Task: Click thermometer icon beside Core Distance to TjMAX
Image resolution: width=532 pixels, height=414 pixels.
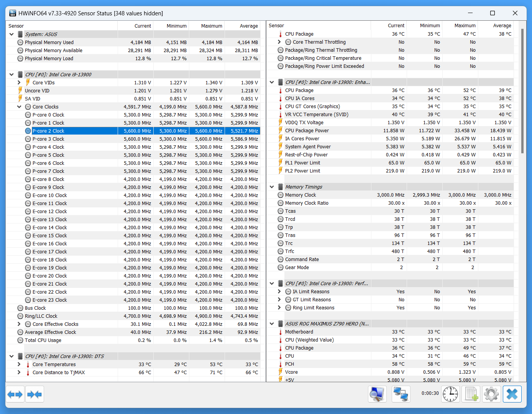Action: 28,372
